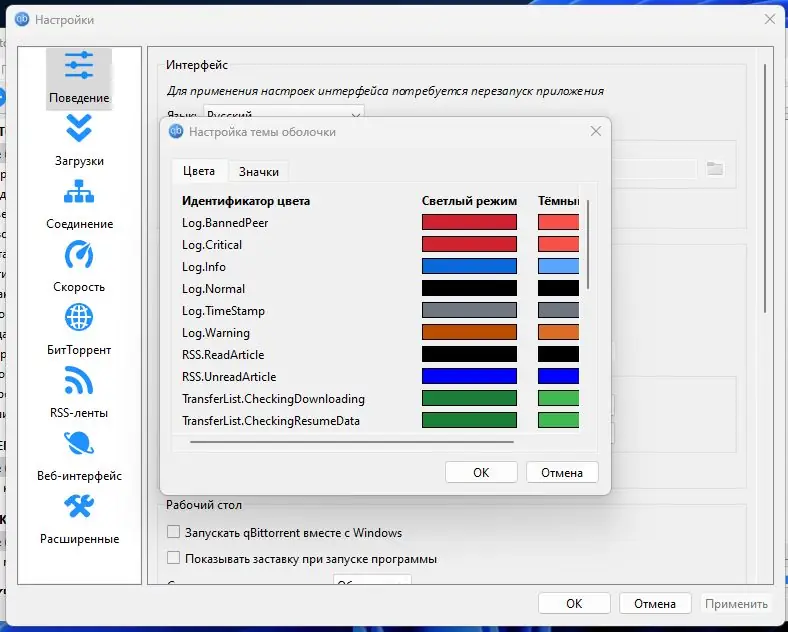Pick Log.Info dark mode color

coord(558,266)
